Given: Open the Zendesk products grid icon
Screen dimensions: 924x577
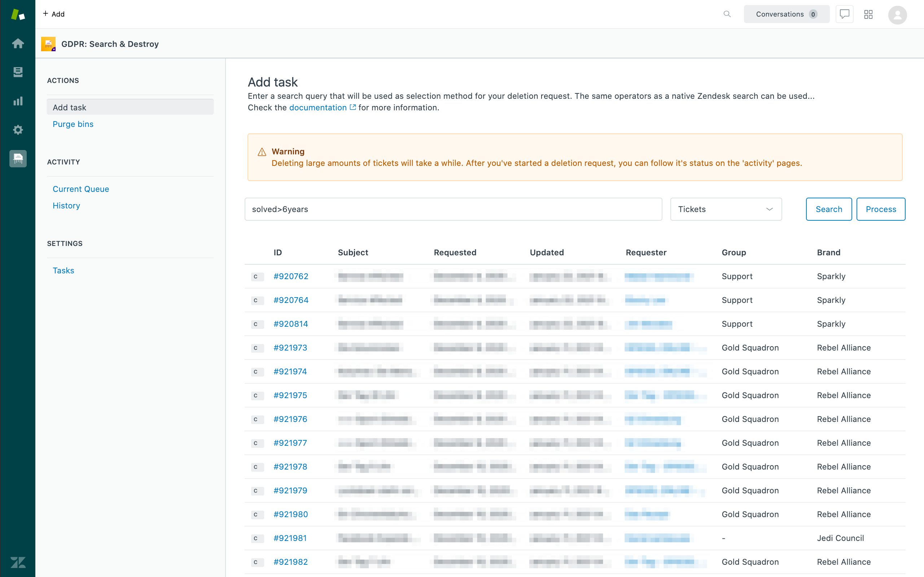Looking at the screenshot, I should click(x=868, y=14).
